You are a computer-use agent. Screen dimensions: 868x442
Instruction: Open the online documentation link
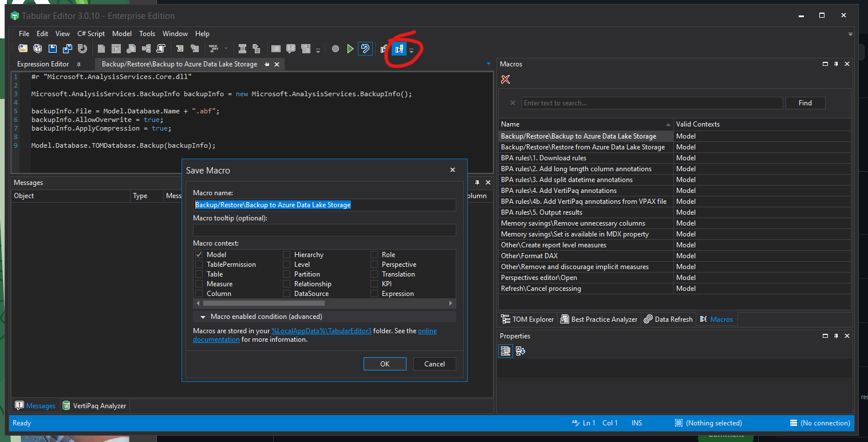[x=216, y=339]
